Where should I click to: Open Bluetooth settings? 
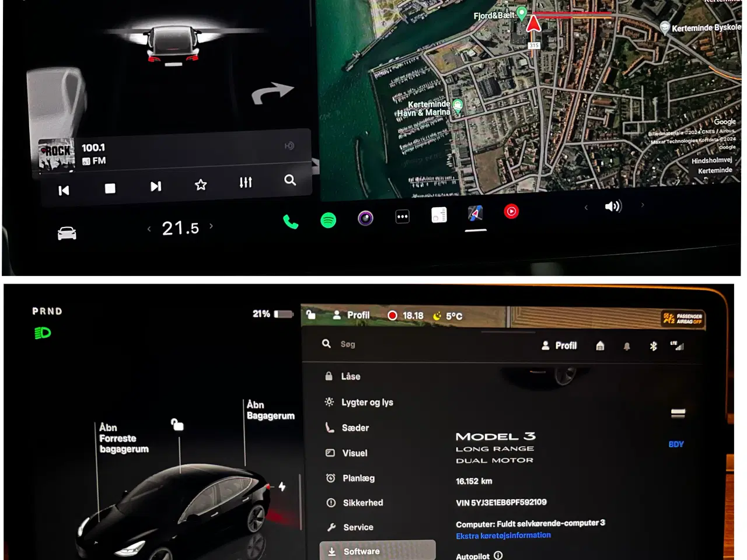[653, 346]
